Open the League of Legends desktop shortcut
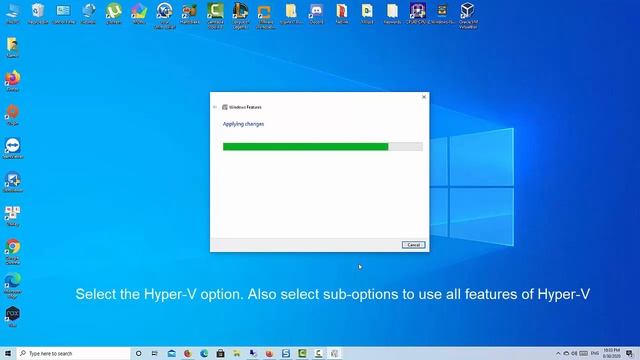The image size is (640, 360). pyautogui.click(x=240, y=16)
